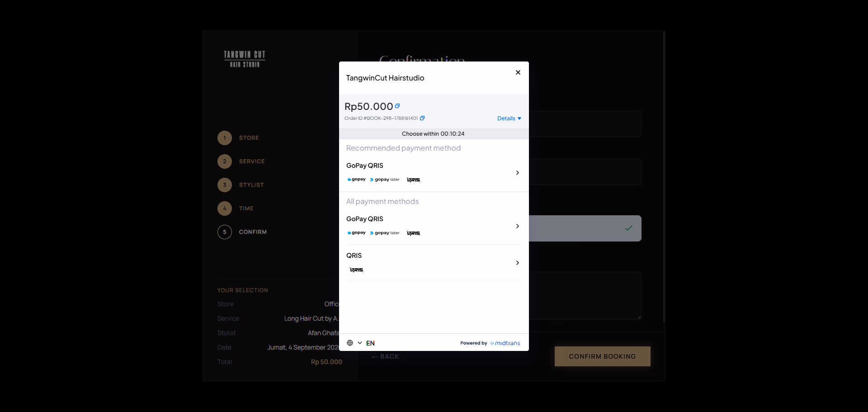Click the "Jumat, 4 September" date value
The width and height of the screenshot is (868, 412).
pyautogui.click(x=303, y=347)
